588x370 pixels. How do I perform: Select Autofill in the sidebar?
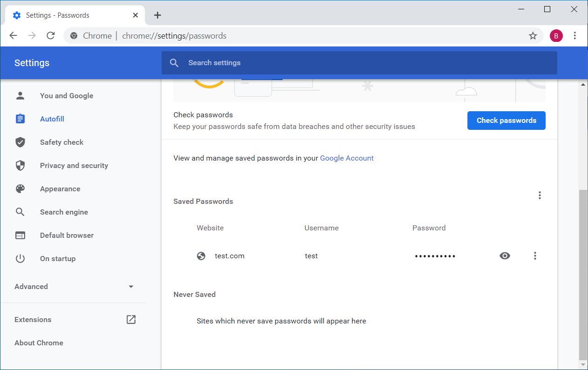click(52, 119)
